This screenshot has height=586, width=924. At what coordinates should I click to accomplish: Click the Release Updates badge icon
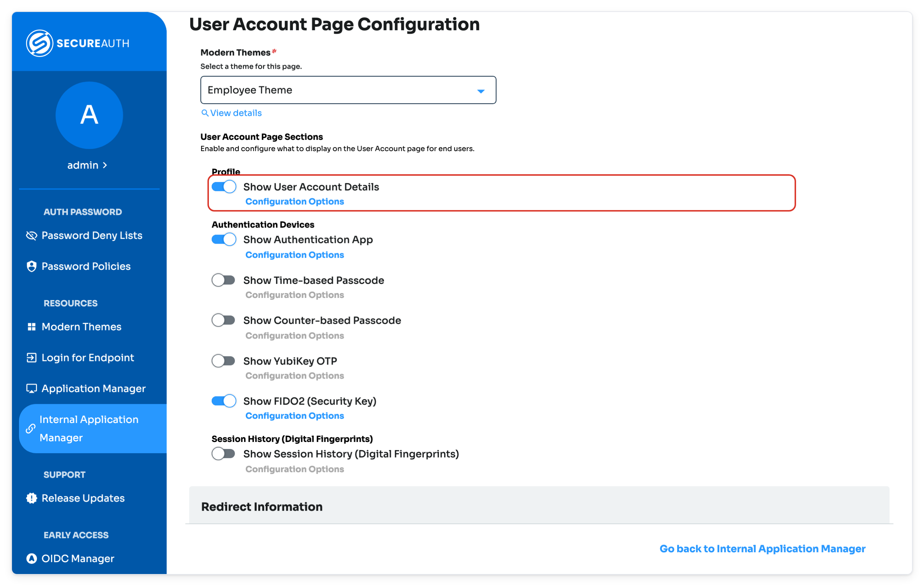pos(31,498)
